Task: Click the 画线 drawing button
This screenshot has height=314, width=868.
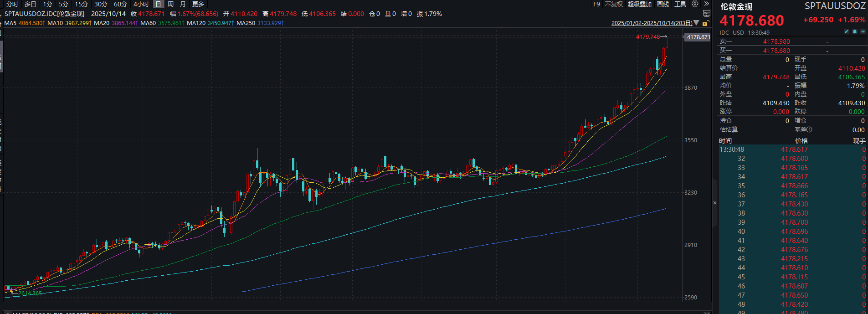Action: 663,4
